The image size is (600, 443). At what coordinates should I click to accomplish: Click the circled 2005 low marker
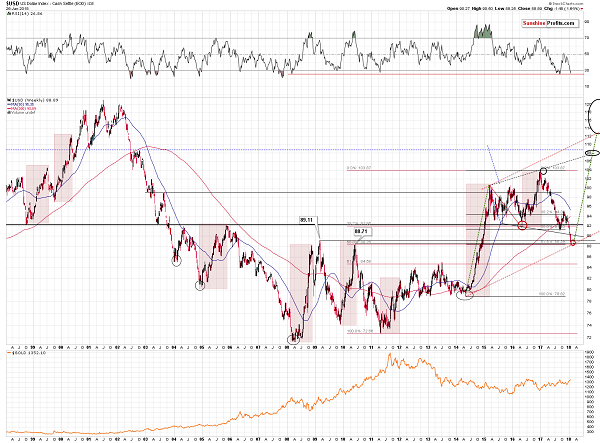201,285
